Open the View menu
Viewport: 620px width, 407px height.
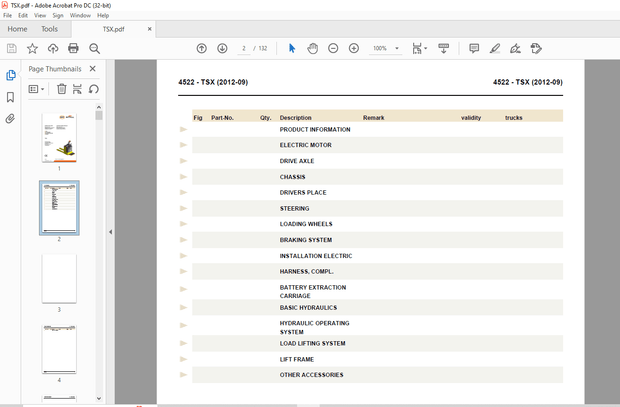click(x=40, y=15)
